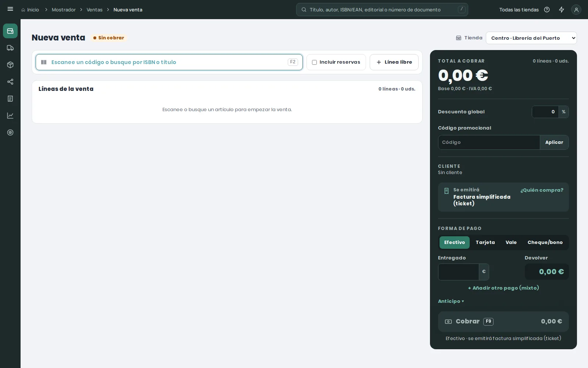The width and height of the screenshot is (588, 368).
Task: Click the ¿Quién compra? link
Action: pyautogui.click(x=542, y=190)
